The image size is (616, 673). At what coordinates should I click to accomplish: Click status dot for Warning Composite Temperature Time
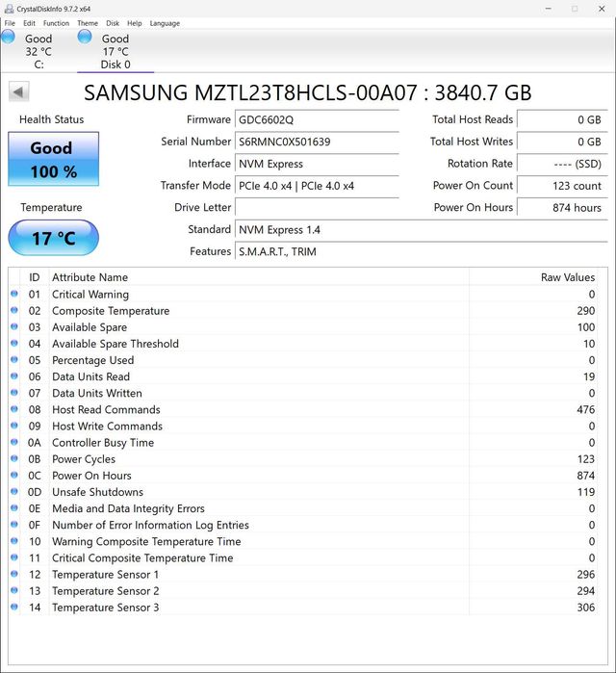pos(14,541)
